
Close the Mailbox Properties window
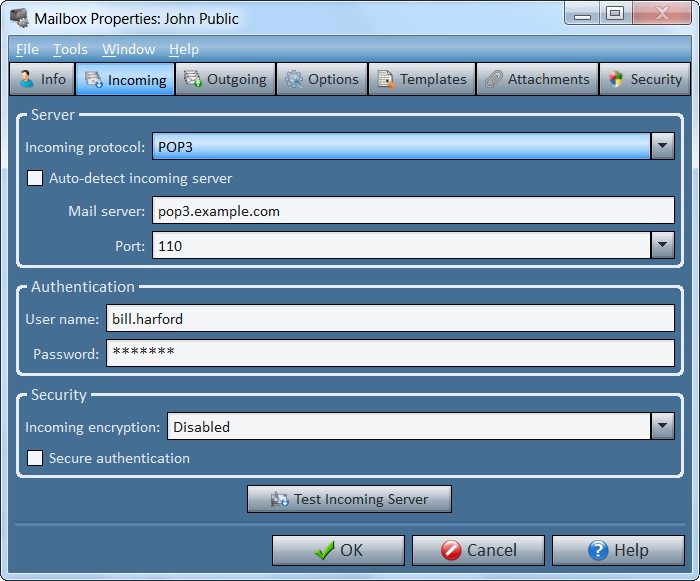click(662, 13)
